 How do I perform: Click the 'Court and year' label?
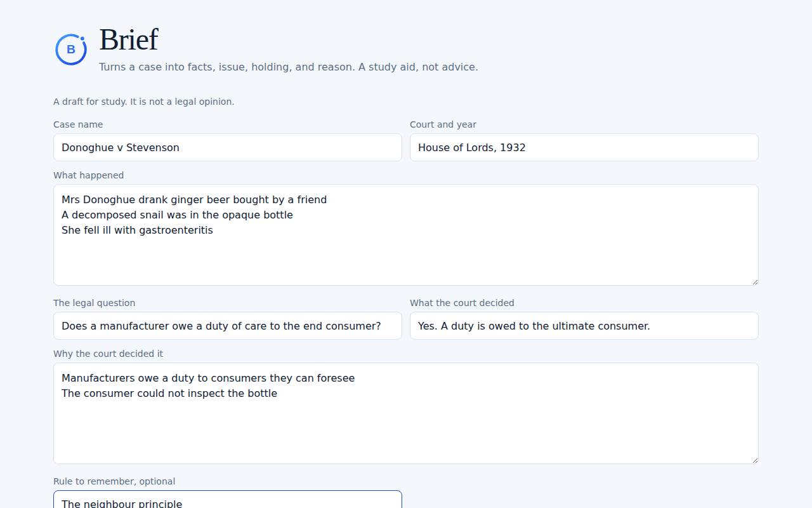pyautogui.click(x=443, y=124)
